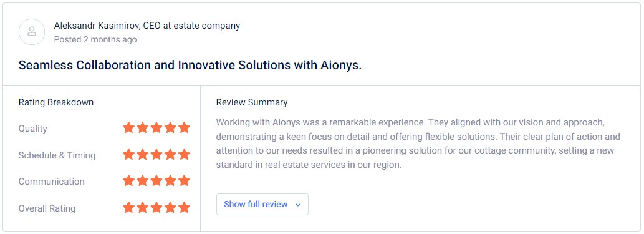
Task: Click the fifth star in Schedule & Timing
Action: pos(185,154)
